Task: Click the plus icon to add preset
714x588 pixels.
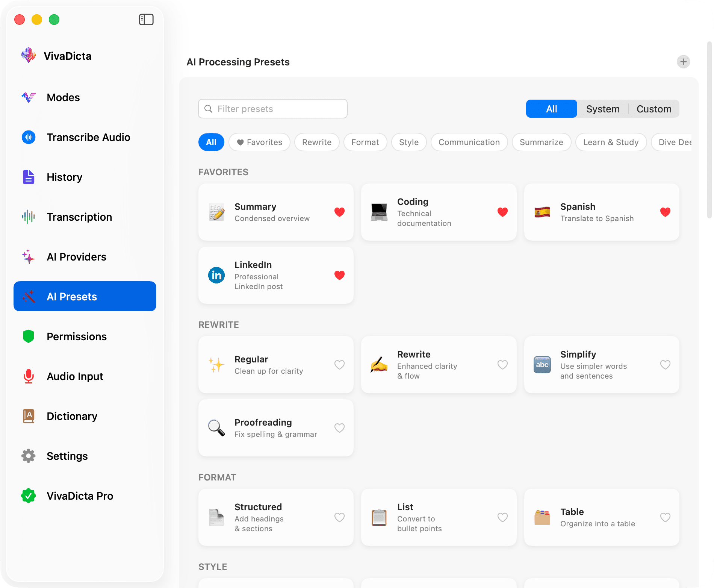Action: tap(683, 62)
